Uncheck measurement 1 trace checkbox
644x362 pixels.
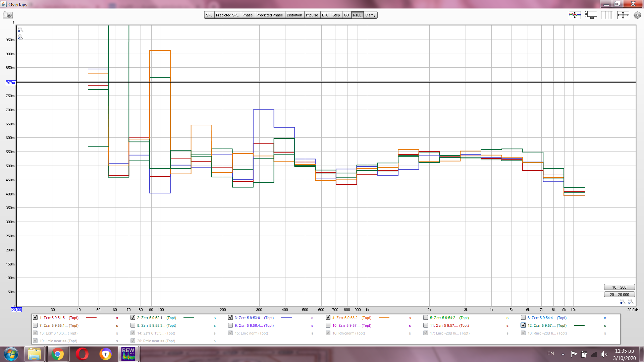coord(35,317)
